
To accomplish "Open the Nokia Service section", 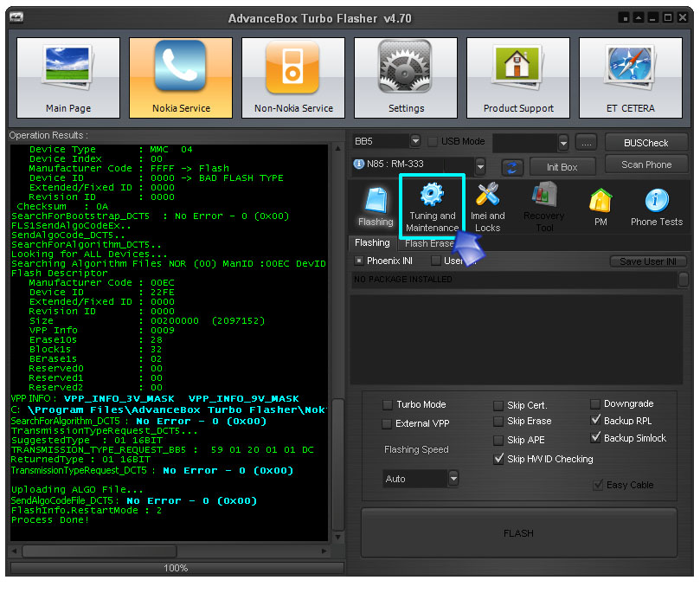I will pos(181,78).
